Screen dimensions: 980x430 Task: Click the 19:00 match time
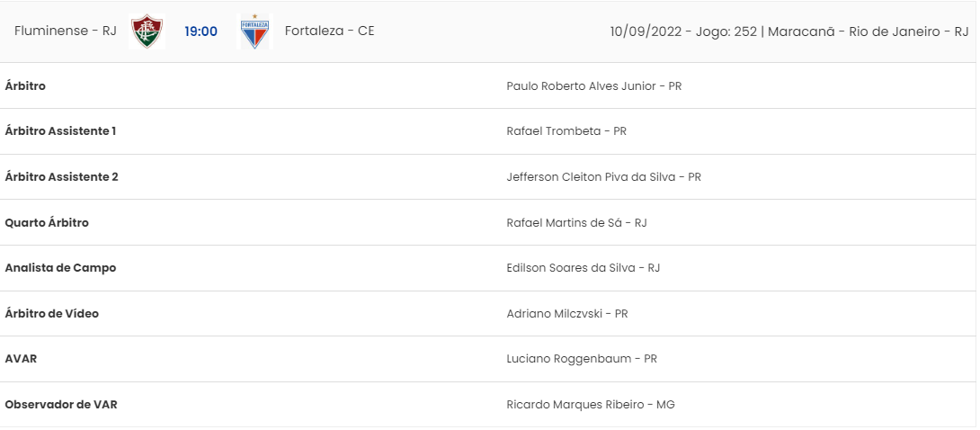pos(200,31)
